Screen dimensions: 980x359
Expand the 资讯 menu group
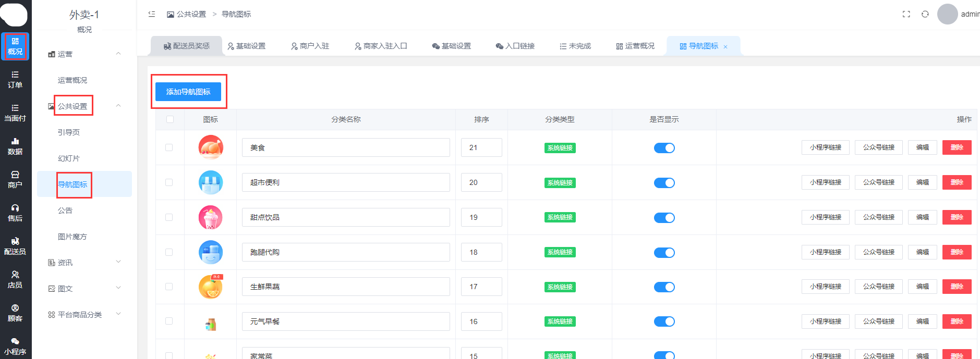(x=84, y=262)
